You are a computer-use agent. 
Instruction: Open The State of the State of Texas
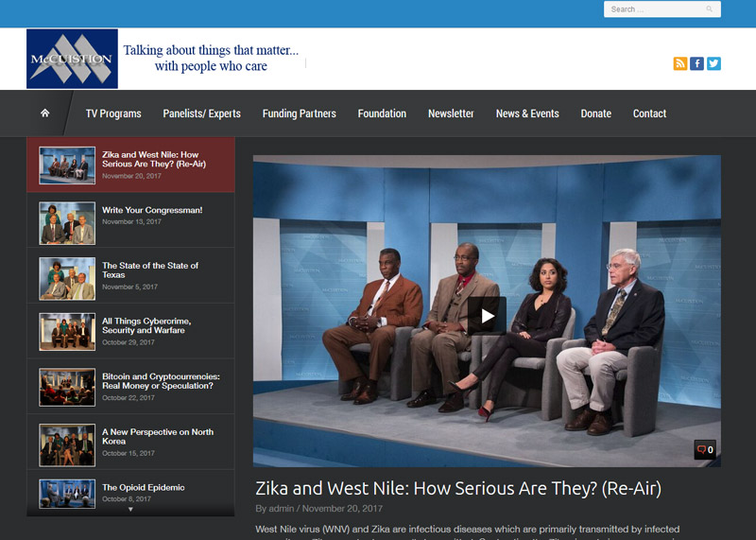pyautogui.click(x=150, y=270)
